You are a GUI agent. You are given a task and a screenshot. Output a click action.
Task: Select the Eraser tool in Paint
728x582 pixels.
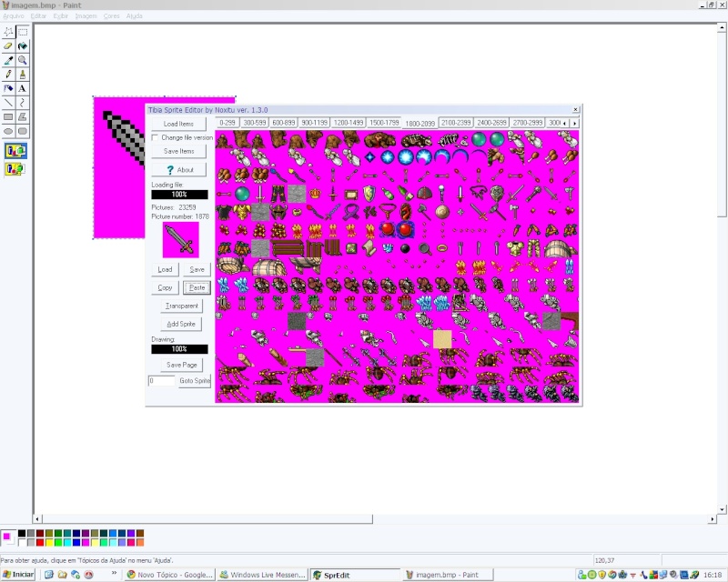8,45
